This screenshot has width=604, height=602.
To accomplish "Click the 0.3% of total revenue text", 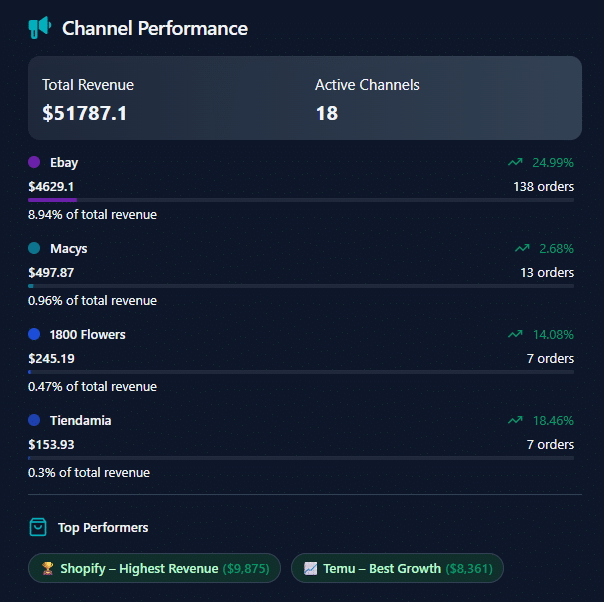I will [x=89, y=472].
